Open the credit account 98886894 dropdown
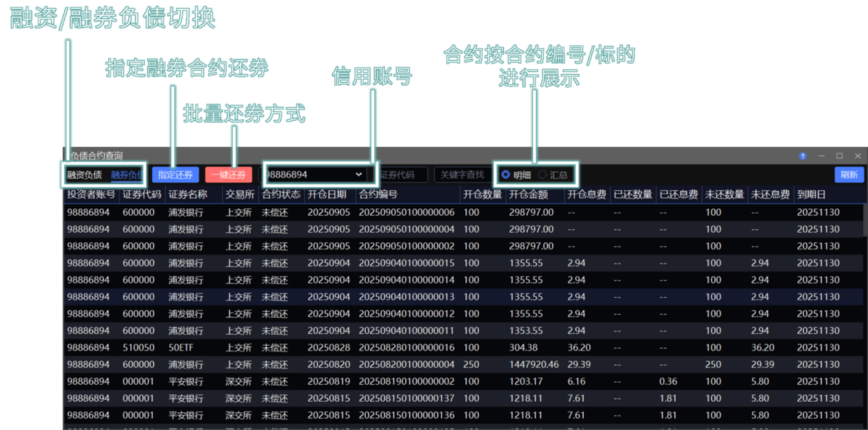The height and width of the screenshot is (430, 868). click(358, 175)
